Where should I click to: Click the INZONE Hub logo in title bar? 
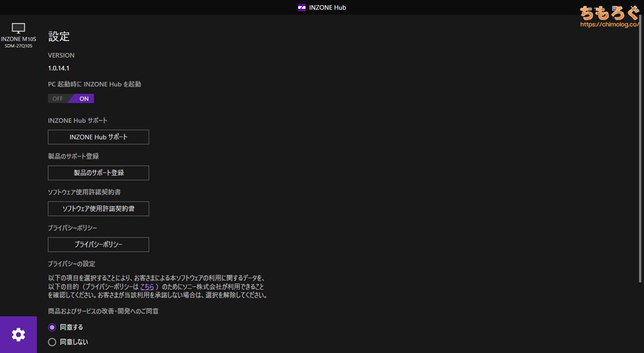coord(302,8)
